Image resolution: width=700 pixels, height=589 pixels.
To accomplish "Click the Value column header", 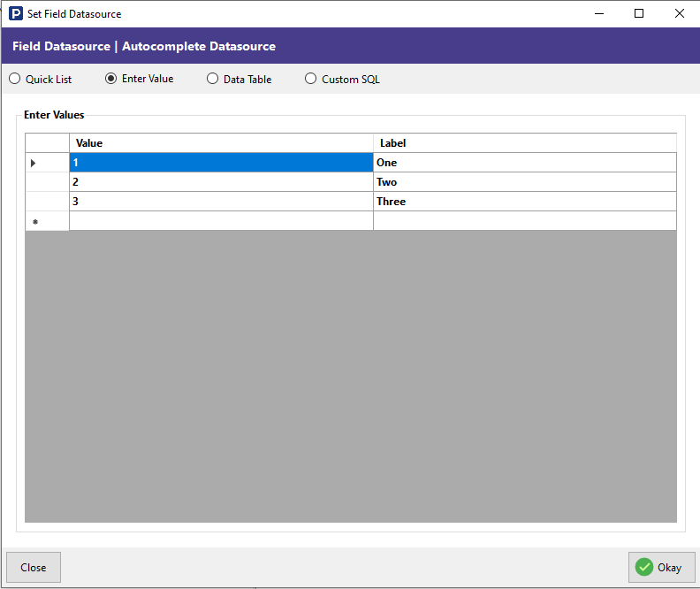I will click(x=221, y=143).
